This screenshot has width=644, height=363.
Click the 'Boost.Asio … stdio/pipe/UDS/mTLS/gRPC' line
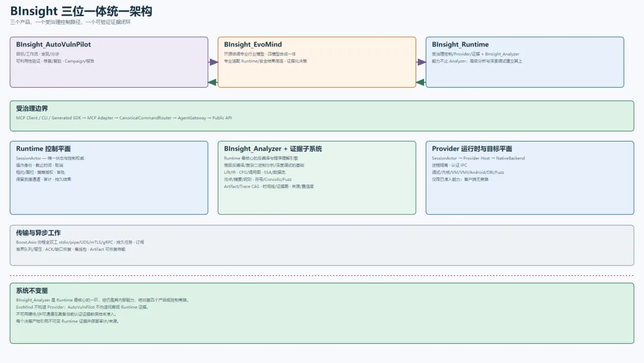click(x=80, y=242)
